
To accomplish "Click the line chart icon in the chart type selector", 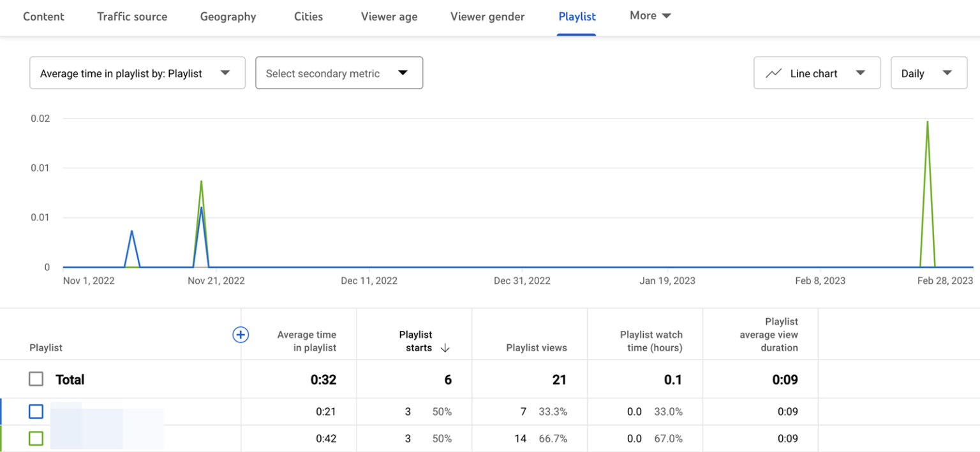I will pos(775,73).
